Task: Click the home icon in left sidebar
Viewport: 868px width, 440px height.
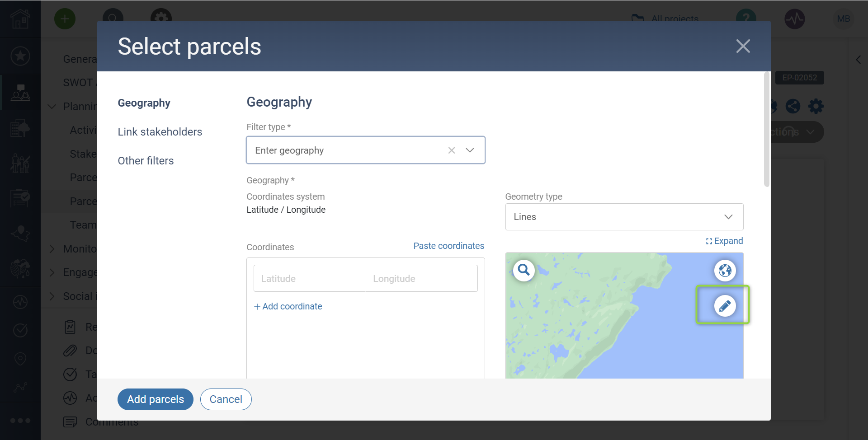Action: click(20, 19)
